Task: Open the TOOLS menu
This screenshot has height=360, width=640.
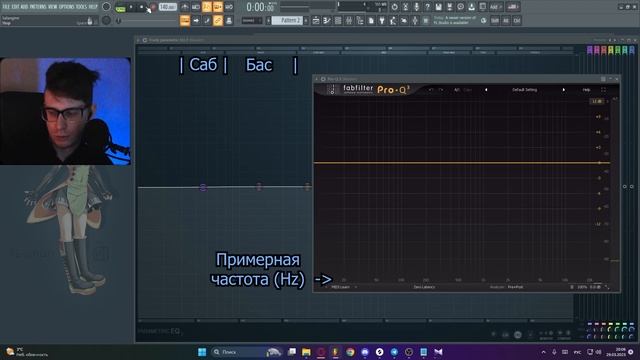Action: (x=82, y=7)
